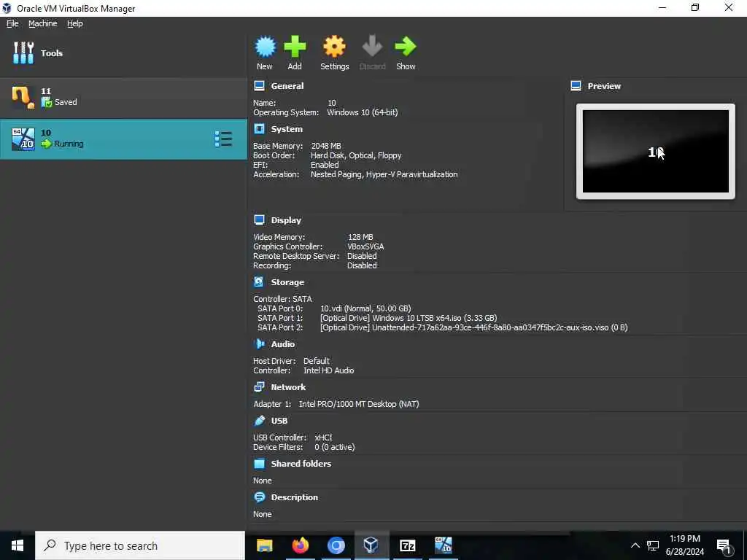Click the Windows 10 (64-bit) operating system value
This screenshot has height=560, width=747.
coord(362,112)
